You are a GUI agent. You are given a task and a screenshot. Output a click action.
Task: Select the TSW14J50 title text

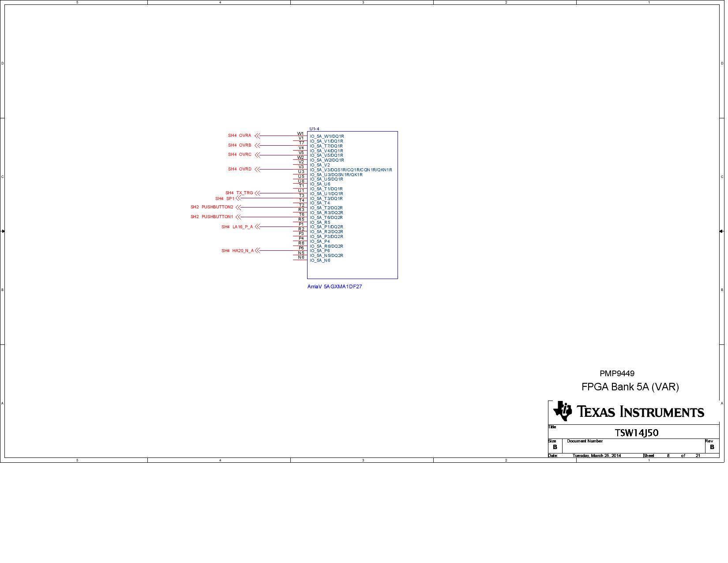pos(636,433)
